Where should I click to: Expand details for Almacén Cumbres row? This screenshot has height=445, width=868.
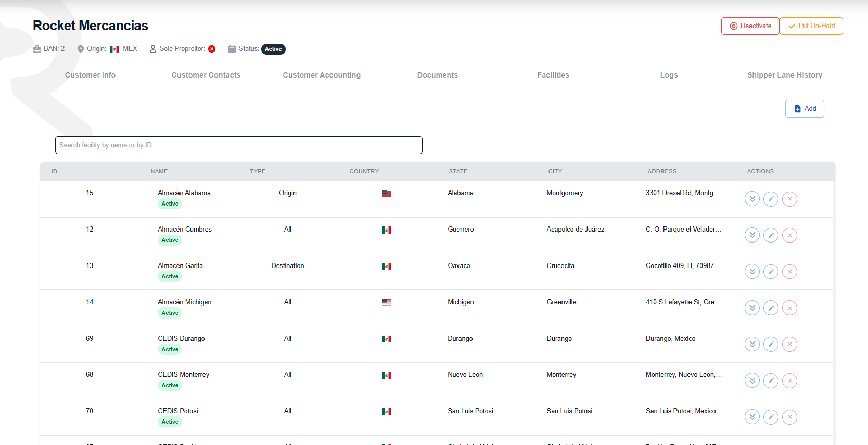752,235
